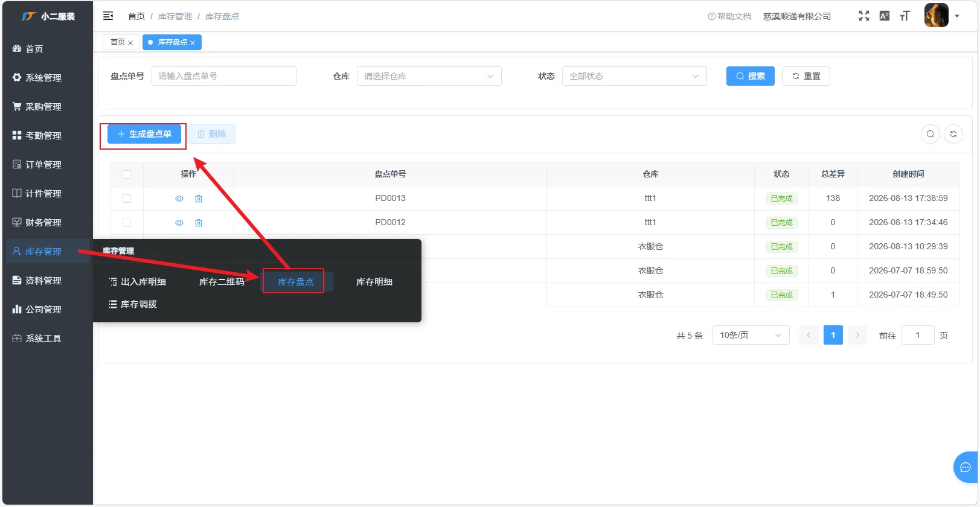Expand the user dropdown arrow beside avatar

click(957, 16)
